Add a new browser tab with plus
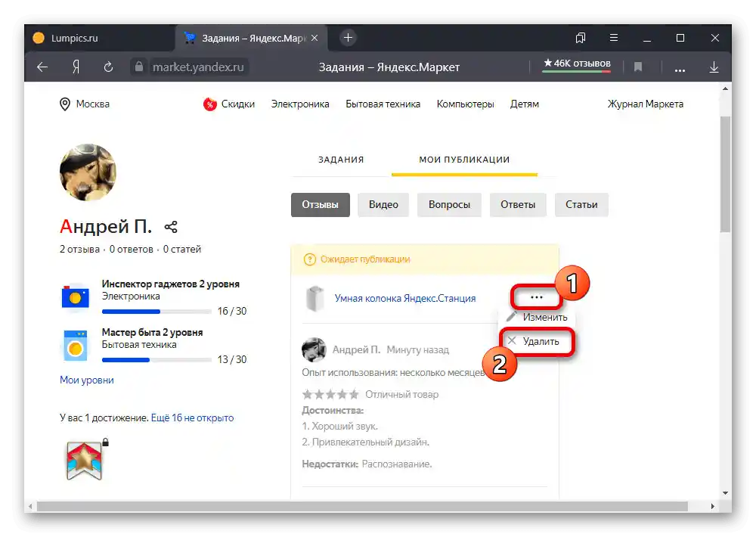Viewport: 756px width, 537px height. (x=348, y=38)
